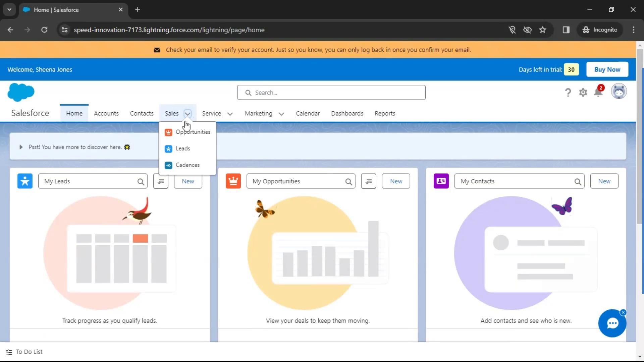Open the Notifications bell icon
644x362 pixels.
[x=598, y=92]
